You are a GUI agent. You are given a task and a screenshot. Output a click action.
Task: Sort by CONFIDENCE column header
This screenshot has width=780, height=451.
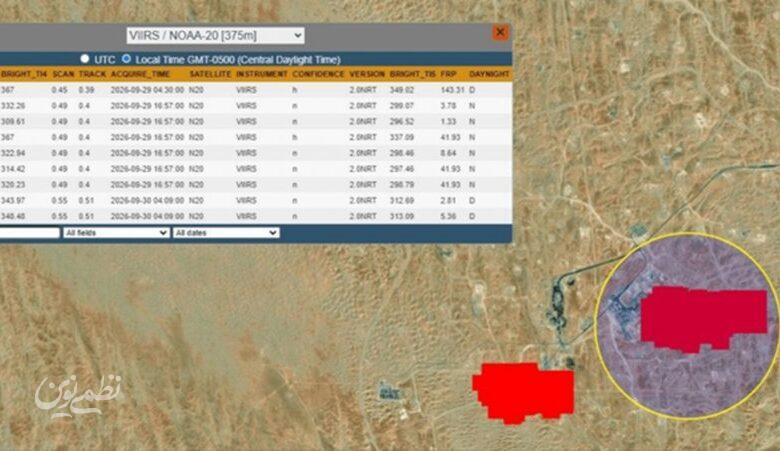click(318, 74)
